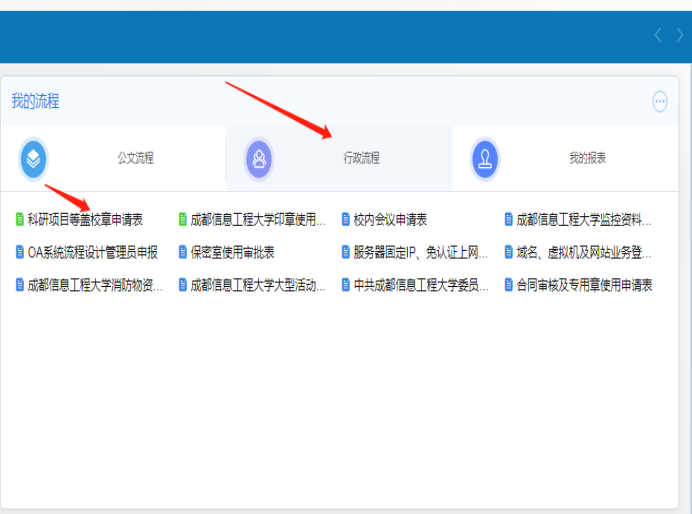This screenshot has width=692, height=514.
Task: Click the document icon beside 合同审核及专用章使用申请表
Action: [508, 285]
